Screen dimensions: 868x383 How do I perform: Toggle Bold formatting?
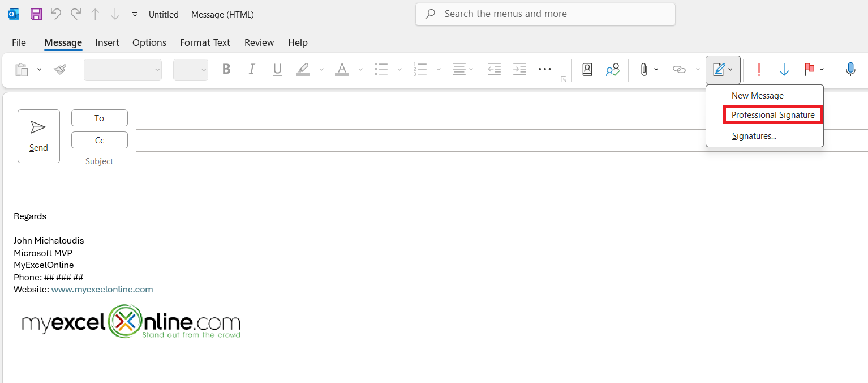pos(226,69)
